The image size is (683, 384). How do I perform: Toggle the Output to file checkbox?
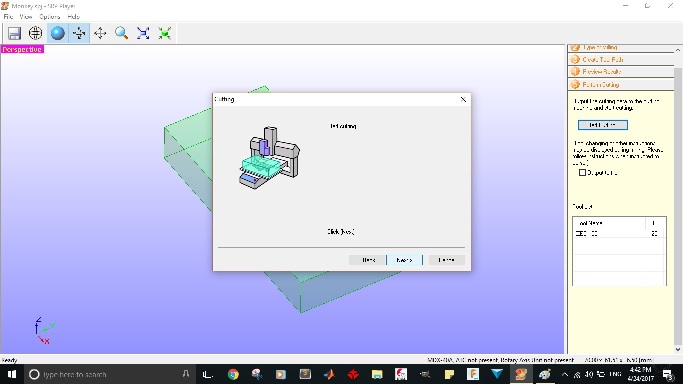point(582,173)
